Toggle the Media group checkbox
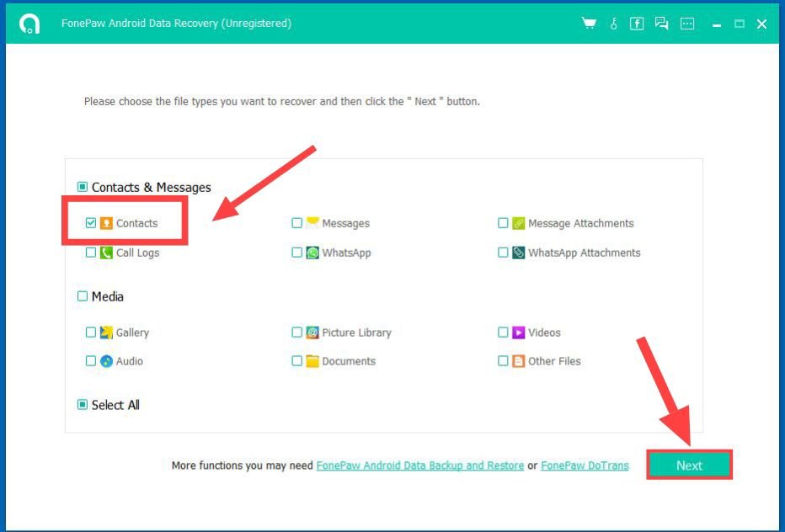 83,296
